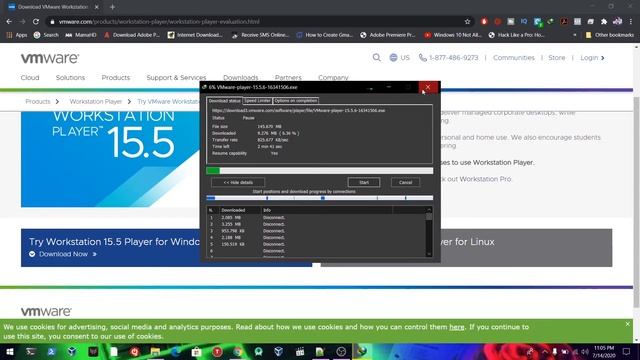Screen dimensions: 640x360
Task: Open File Explorer from the taskbar
Action: click(155, 351)
